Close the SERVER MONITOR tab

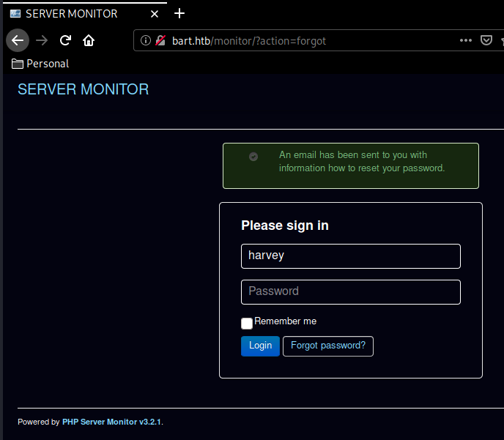[x=156, y=13]
